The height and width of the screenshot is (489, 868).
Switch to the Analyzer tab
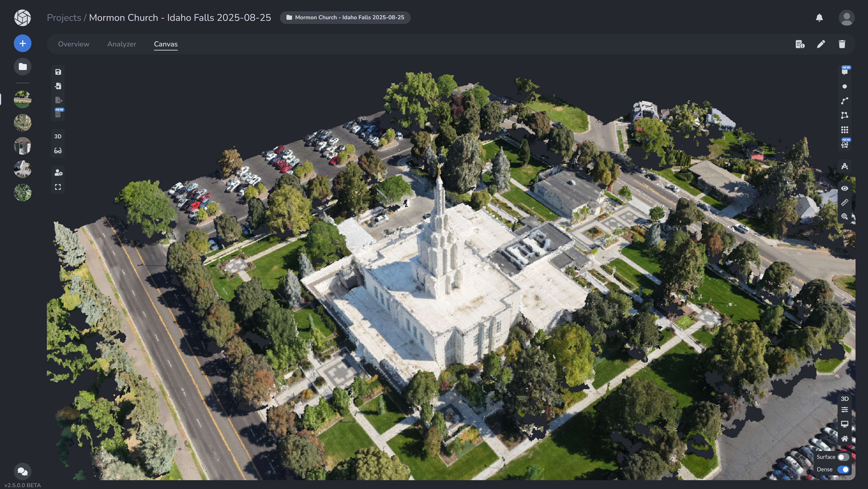pyautogui.click(x=122, y=44)
